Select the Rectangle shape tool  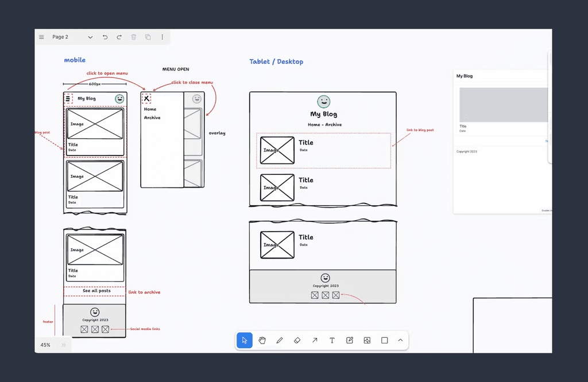pyautogui.click(x=384, y=340)
